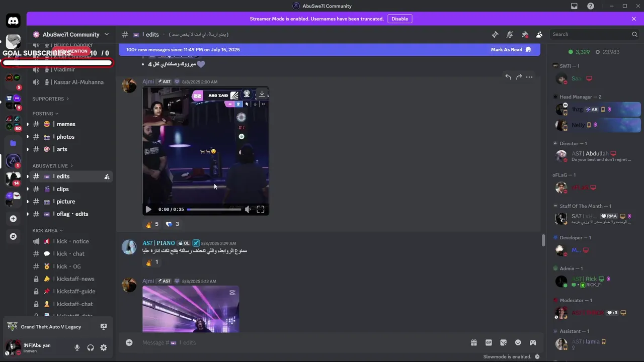Image resolution: width=644 pixels, height=362 pixels.
Task: Focus the Search field
Action: pos(595,35)
